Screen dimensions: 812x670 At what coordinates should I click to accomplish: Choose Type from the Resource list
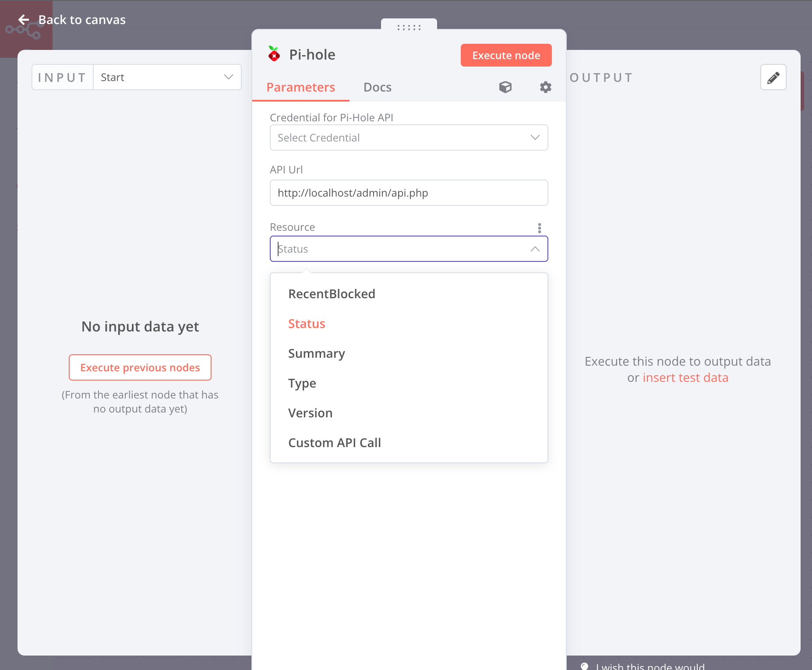tap(409, 383)
